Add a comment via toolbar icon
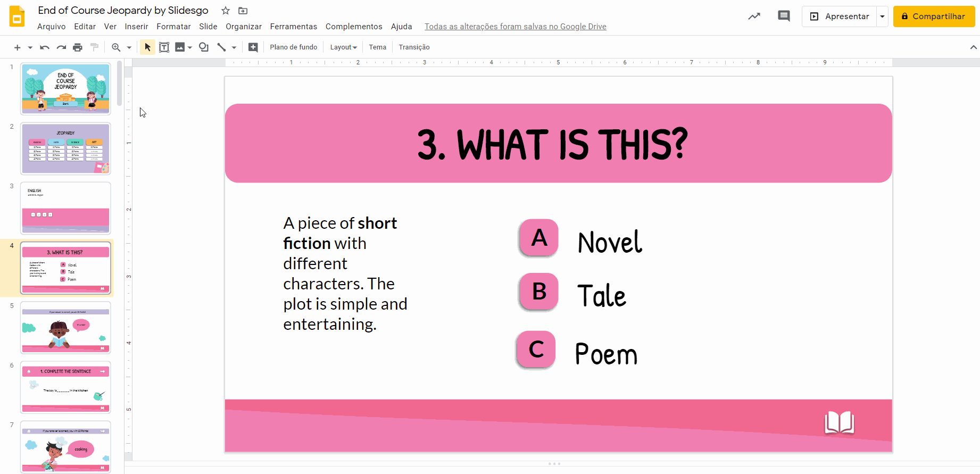Screen dimensions: 980x474 pos(253,47)
